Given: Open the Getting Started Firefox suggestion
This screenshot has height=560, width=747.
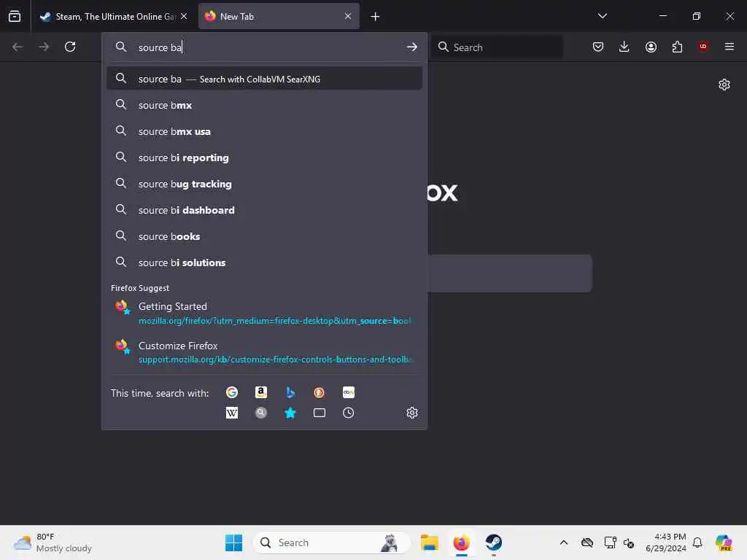Looking at the screenshot, I should click(x=264, y=313).
